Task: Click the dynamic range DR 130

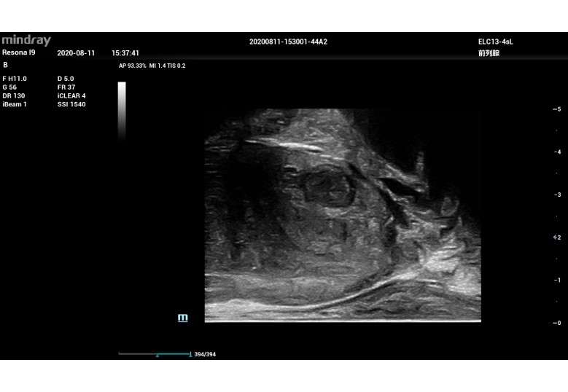Action: pos(14,96)
